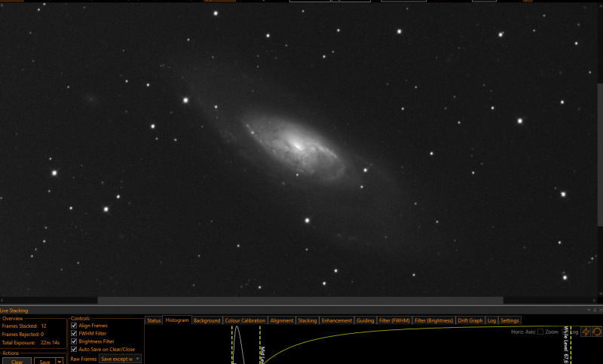The height and width of the screenshot is (364, 603).
Task: Enable the Horiz. Axis Zoom checkbox
Action: click(540, 332)
